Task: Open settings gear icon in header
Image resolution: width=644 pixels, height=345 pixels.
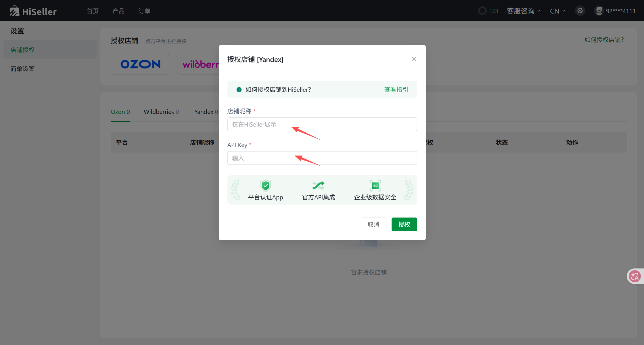Action: coord(580,11)
